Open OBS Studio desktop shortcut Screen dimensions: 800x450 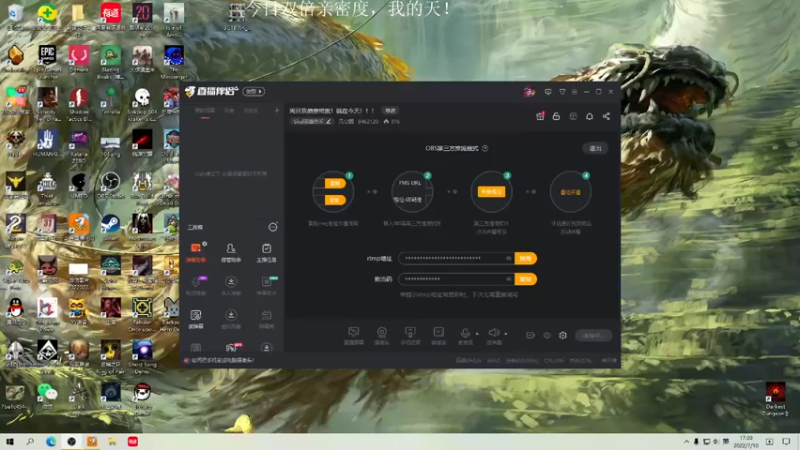(x=110, y=184)
